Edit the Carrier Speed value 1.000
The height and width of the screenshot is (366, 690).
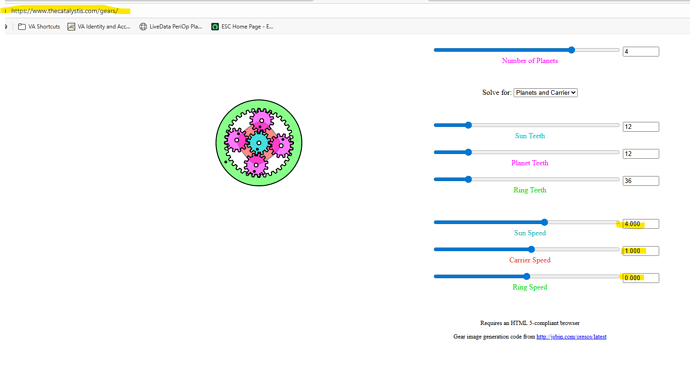[x=641, y=251]
